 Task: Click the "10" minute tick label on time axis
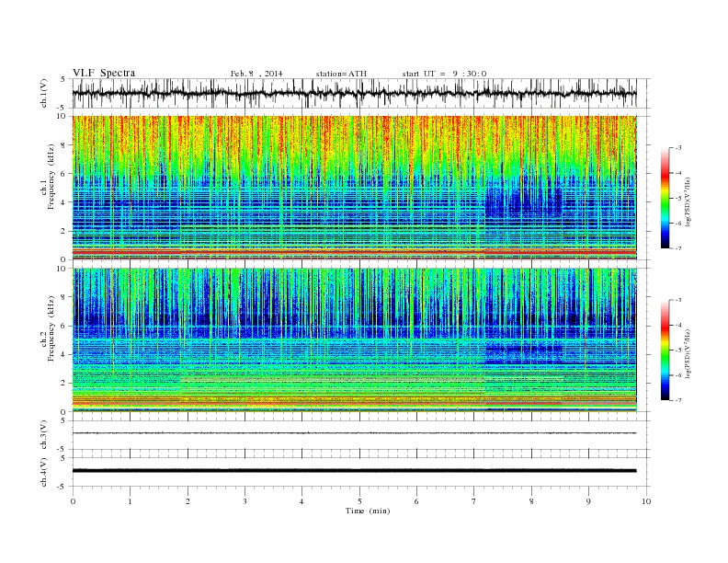[x=646, y=501]
